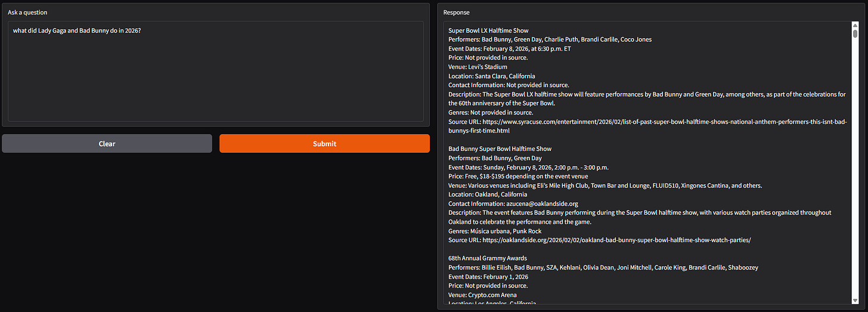The height and width of the screenshot is (312, 868).
Task: Click 'Location: Santa Clara, California' line
Action: pyautogui.click(x=492, y=76)
